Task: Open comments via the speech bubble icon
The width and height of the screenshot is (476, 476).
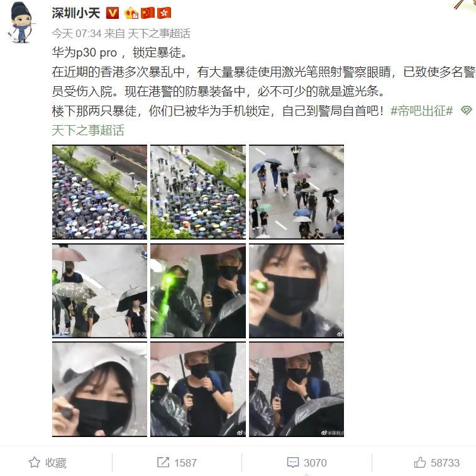Action: click(293, 462)
